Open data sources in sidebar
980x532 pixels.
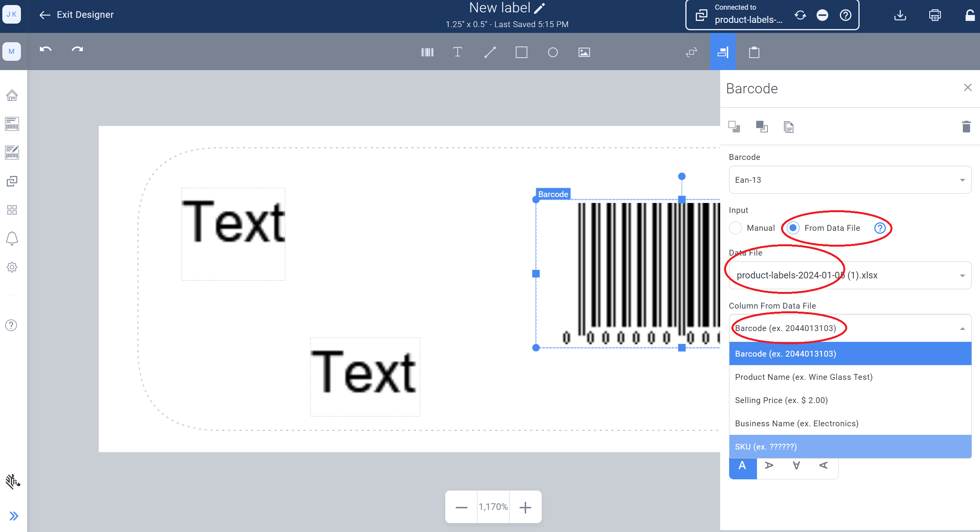click(x=12, y=181)
